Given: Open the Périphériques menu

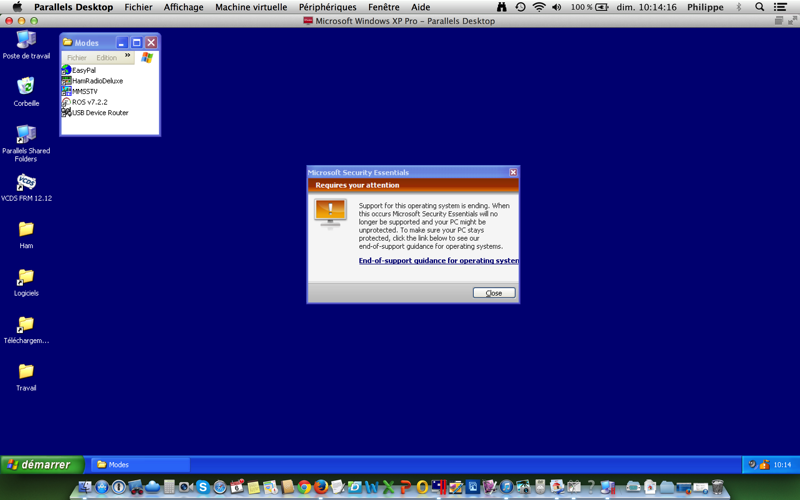Looking at the screenshot, I should pos(327,7).
